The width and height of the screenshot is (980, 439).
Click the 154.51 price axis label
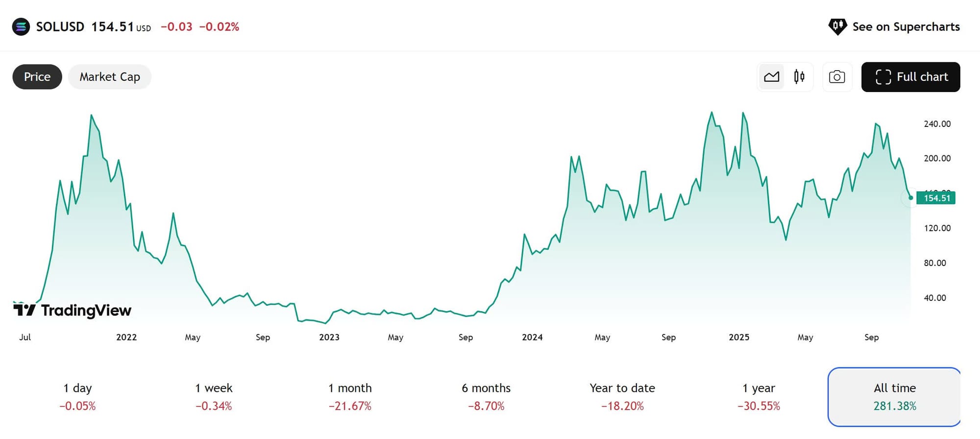[936, 197]
